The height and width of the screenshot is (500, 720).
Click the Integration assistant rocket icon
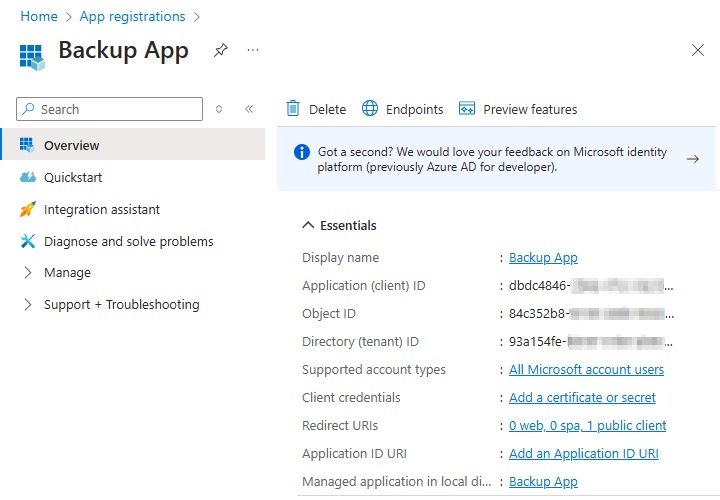pos(28,209)
